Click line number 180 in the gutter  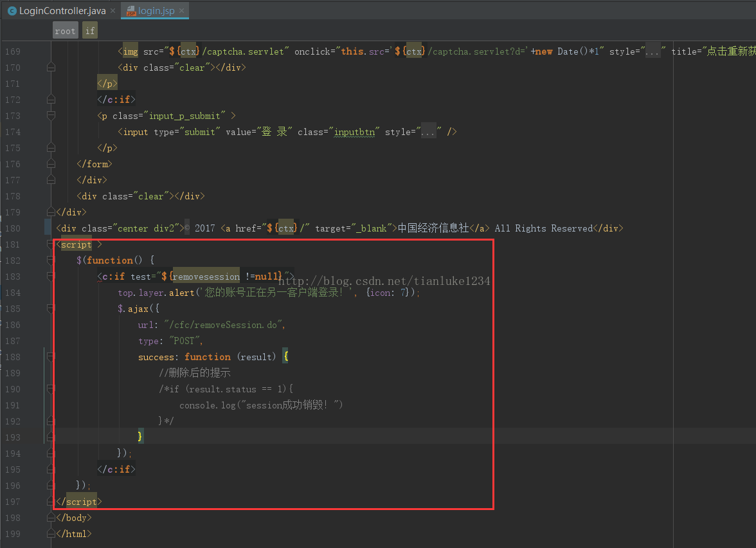13,228
